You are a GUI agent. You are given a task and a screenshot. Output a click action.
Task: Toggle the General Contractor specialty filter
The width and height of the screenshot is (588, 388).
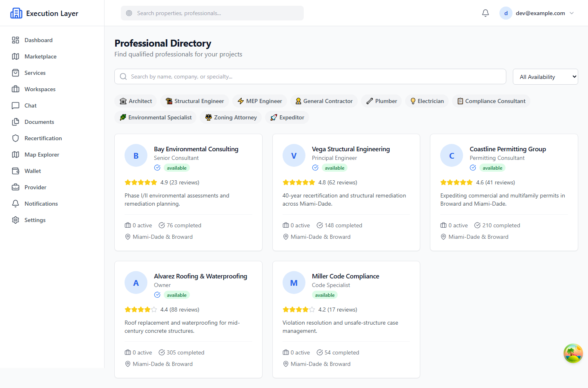[x=324, y=101]
